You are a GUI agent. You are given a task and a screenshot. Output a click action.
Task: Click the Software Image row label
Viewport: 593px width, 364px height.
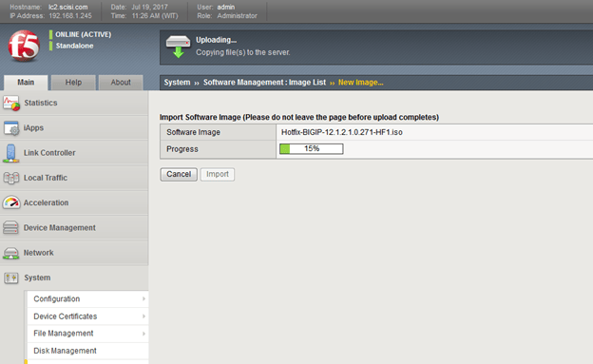[x=193, y=132]
